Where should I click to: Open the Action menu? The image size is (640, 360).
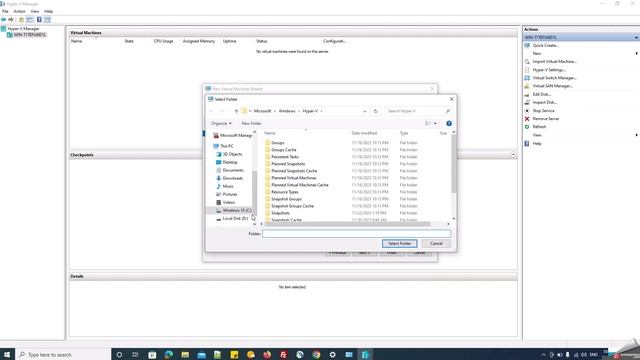[x=19, y=11]
